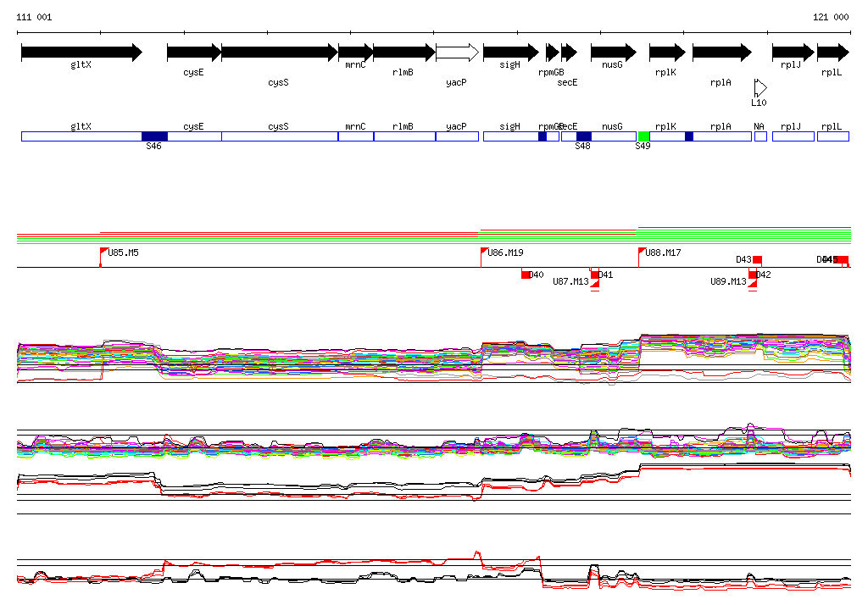Select the white yacP gene arrow
The height and width of the screenshot is (605, 868).
click(x=457, y=53)
